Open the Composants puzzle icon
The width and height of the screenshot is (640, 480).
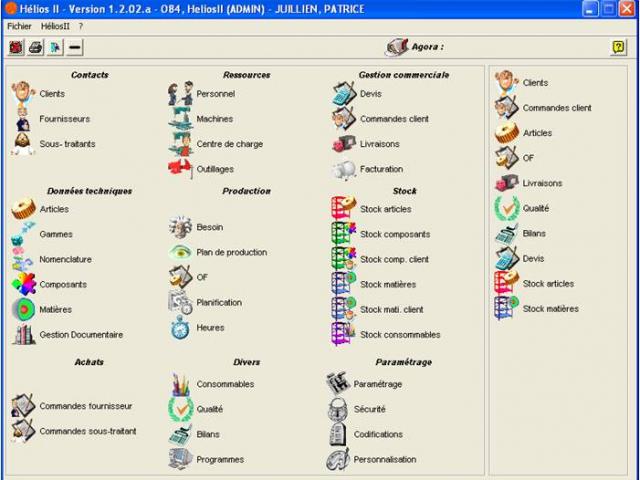[x=23, y=284]
